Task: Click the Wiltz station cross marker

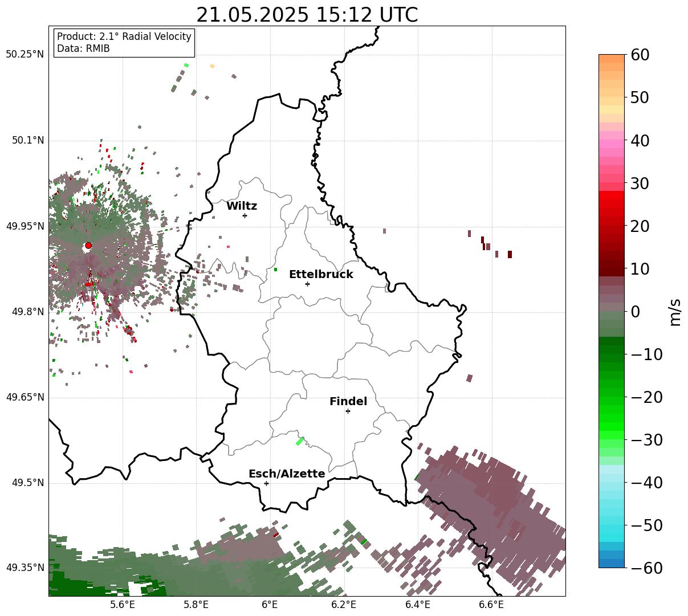Action: 245,215
